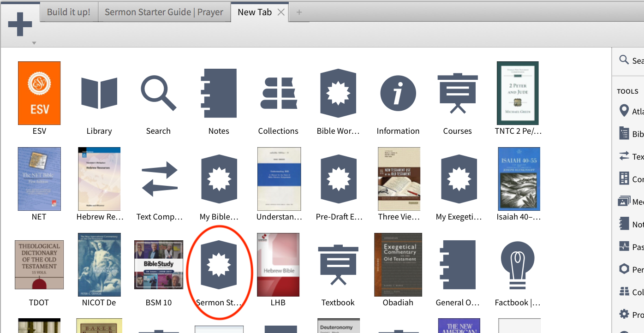The height and width of the screenshot is (333, 644).
Task: Open the Collections icon
Action: 278,93
